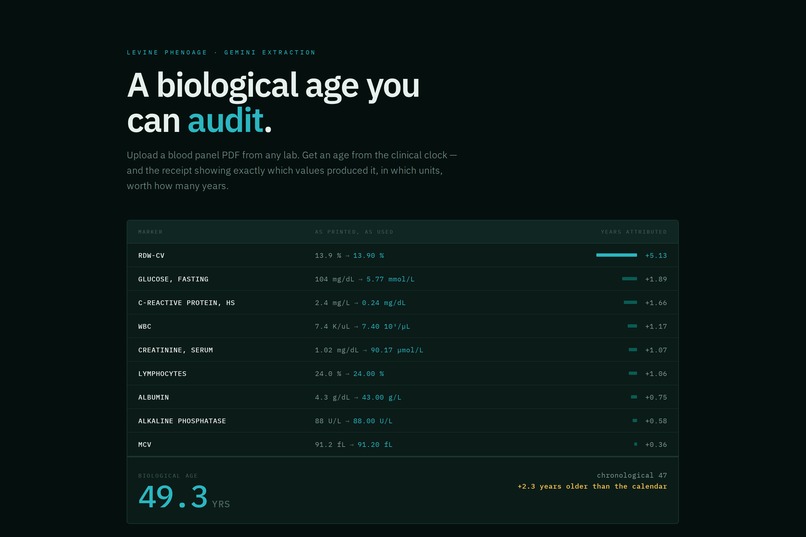Click '+2.3 years older than the calendar'

point(592,486)
